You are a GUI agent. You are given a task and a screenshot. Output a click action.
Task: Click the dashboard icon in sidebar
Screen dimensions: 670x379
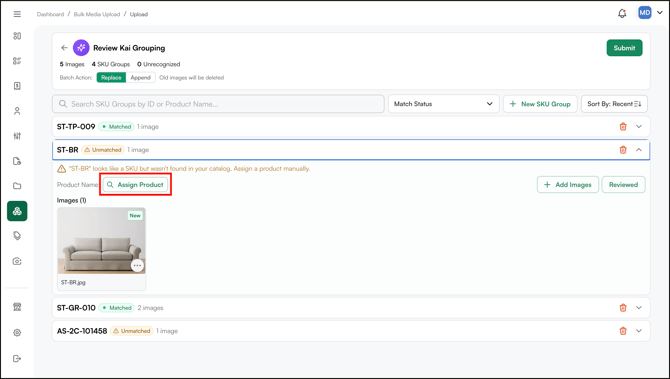click(x=17, y=36)
